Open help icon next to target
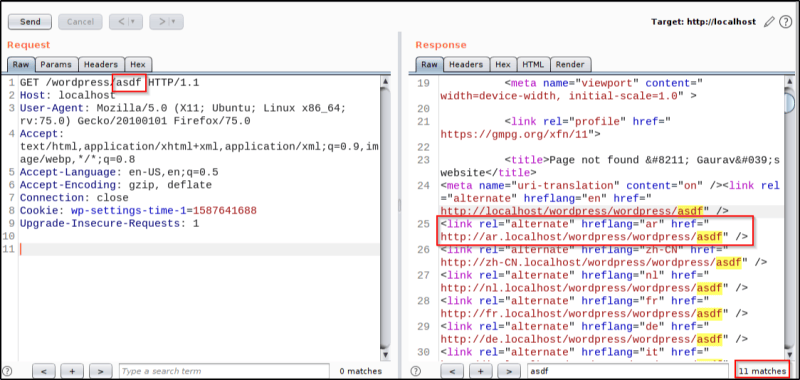 click(x=785, y=22)
